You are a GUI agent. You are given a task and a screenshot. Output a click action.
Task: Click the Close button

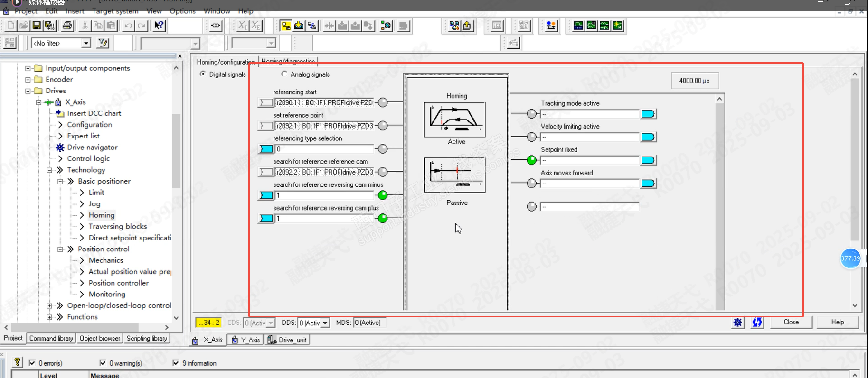[791, 322]
